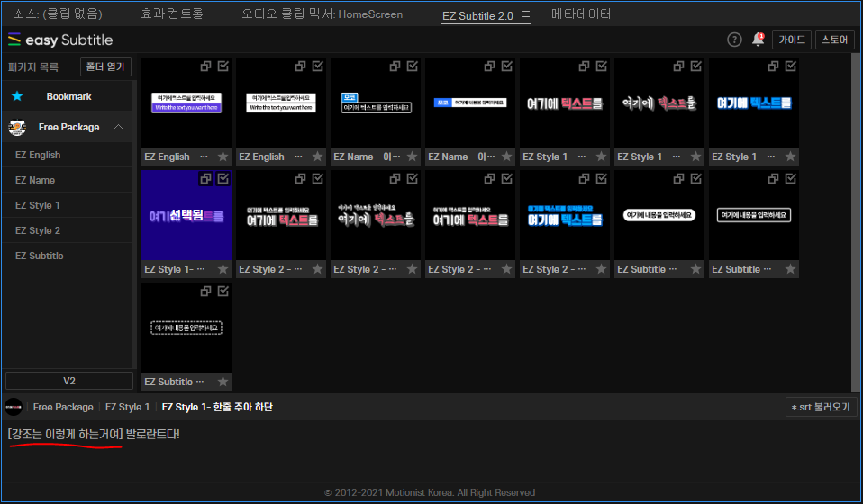
Task: Bookmark the purple-bar EZ English card with its star
Action: click(223, 157)
